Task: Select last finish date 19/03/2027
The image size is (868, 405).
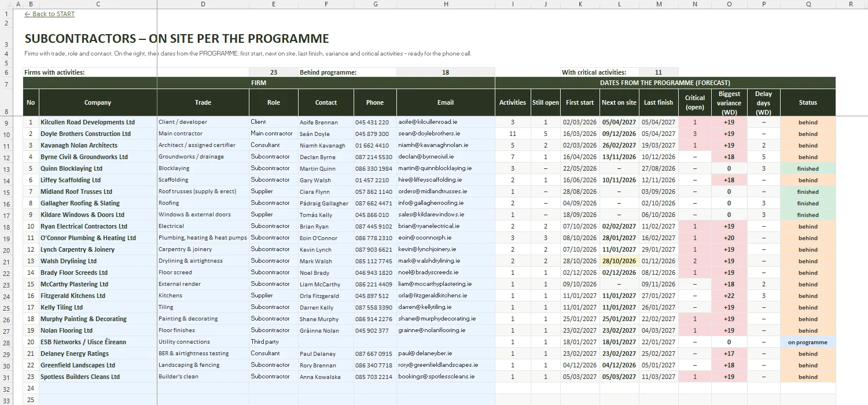Action: click(659, 145)
